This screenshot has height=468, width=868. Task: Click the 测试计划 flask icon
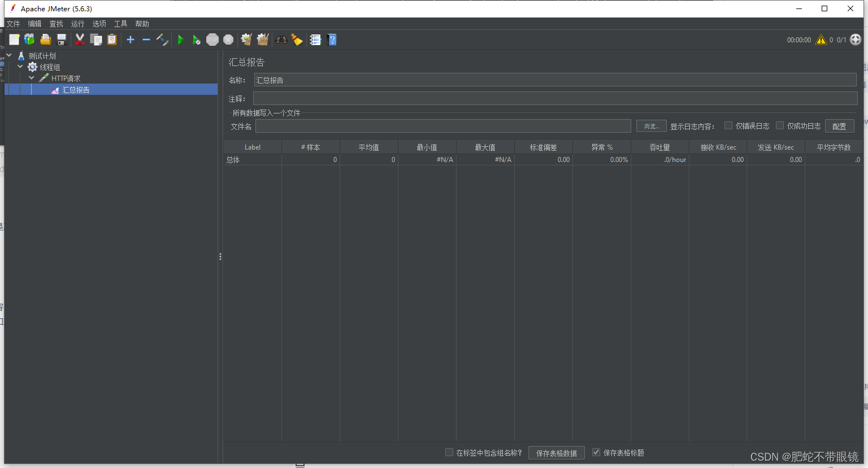coord(21,56)
